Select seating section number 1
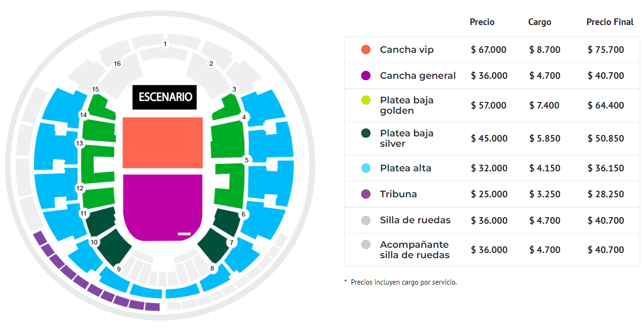Image resolution: width=644 pixels, height=329 pixels. [x=165, y=44]
